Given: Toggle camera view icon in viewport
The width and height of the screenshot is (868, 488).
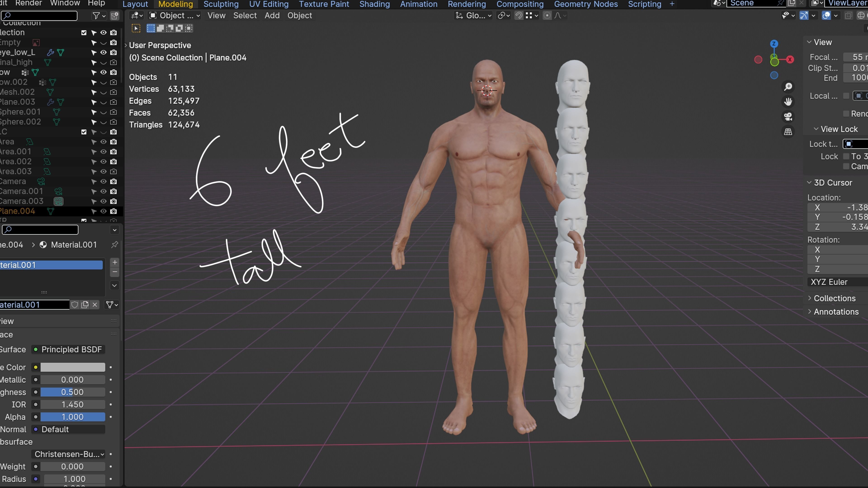Looking at the screenshot, I should pyautogui.click(x=788, y=117).
